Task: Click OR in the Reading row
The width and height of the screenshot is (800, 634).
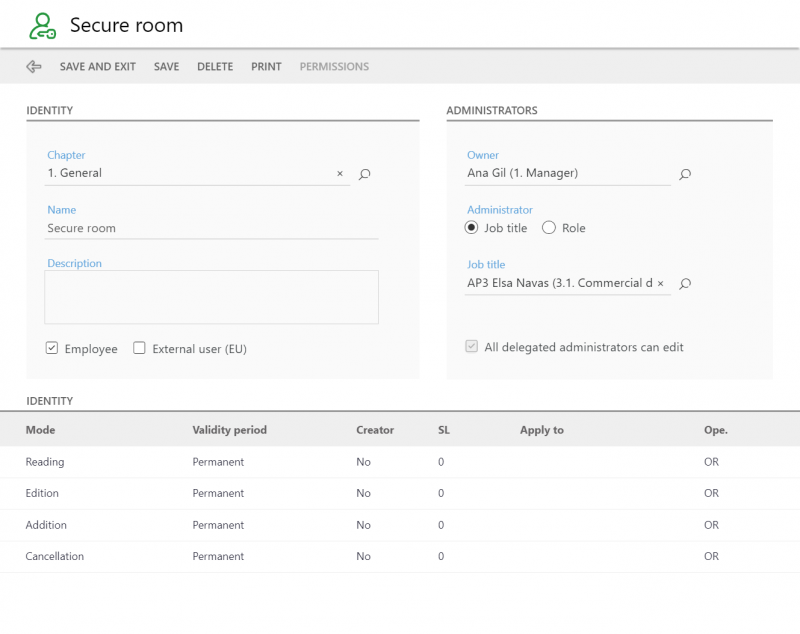Action: [x=711, y=462]
